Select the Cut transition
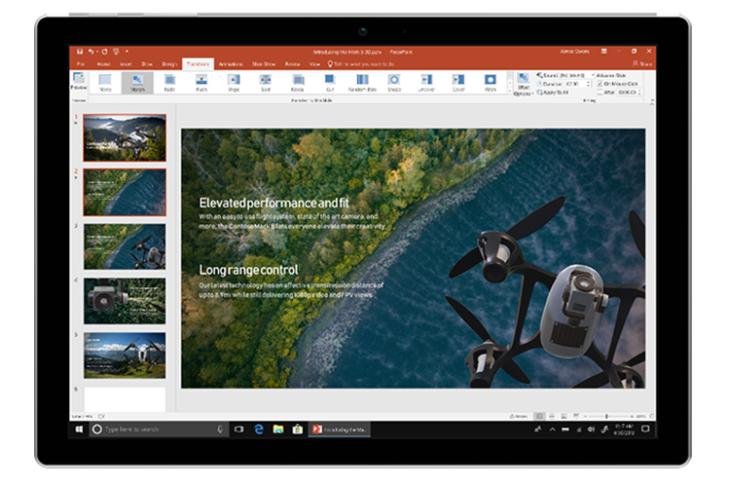 click(330, 83)
